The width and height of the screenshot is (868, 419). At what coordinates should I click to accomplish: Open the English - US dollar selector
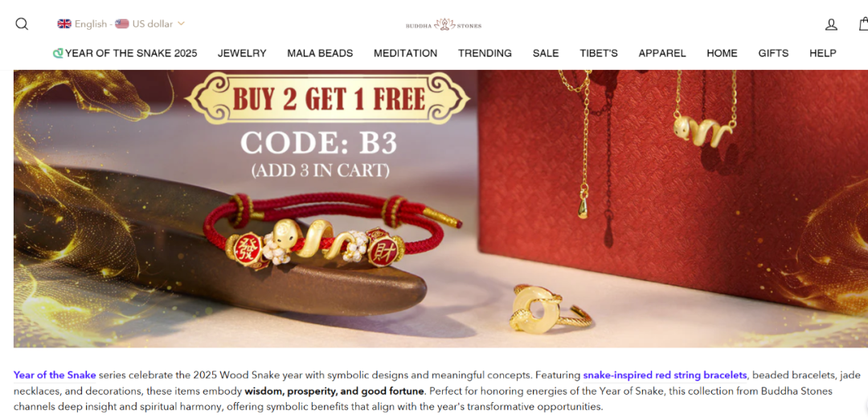[x=121, y=24]
